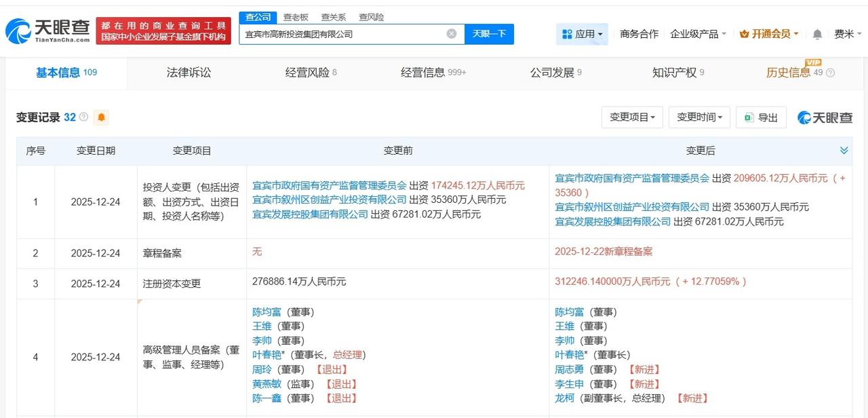
Task: Open the help question mark near 变更记录 32
Action: (x=83, y=117)
